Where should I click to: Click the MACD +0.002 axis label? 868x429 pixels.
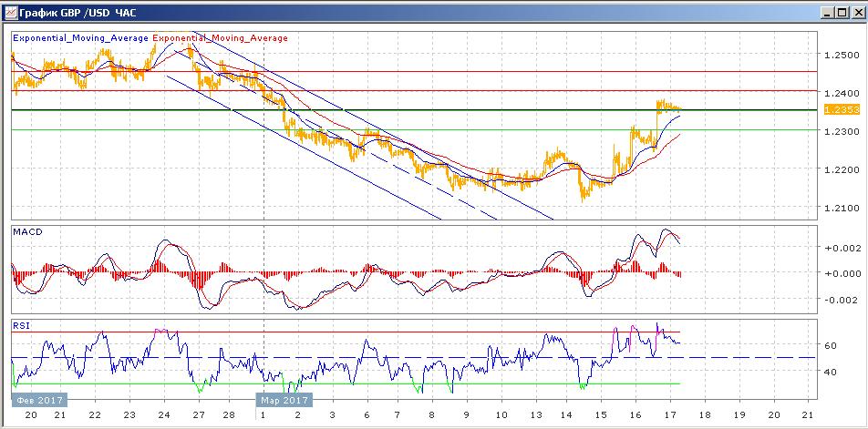click(842, 248)
